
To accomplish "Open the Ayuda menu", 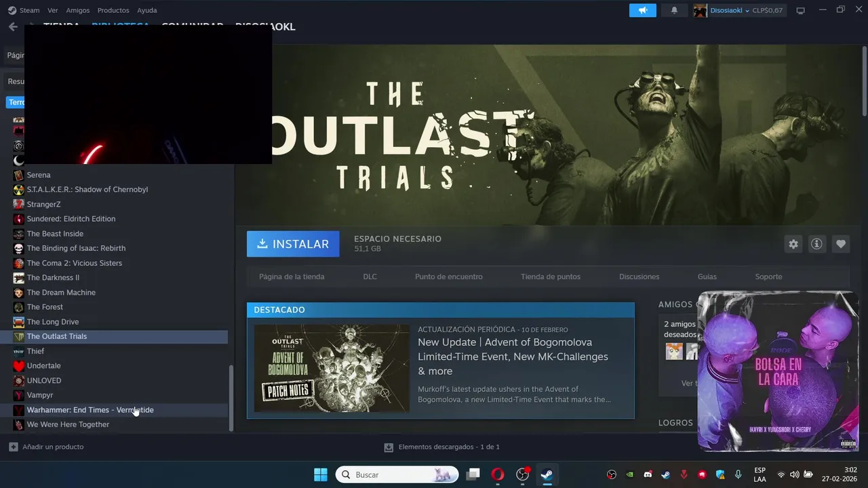I will click(x=147, y=10).
